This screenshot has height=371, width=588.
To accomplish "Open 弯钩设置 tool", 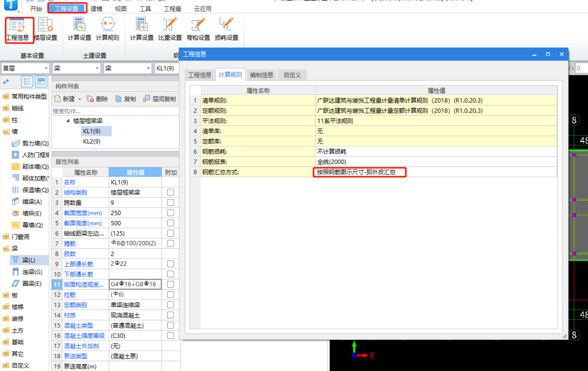I will (198, 29).
